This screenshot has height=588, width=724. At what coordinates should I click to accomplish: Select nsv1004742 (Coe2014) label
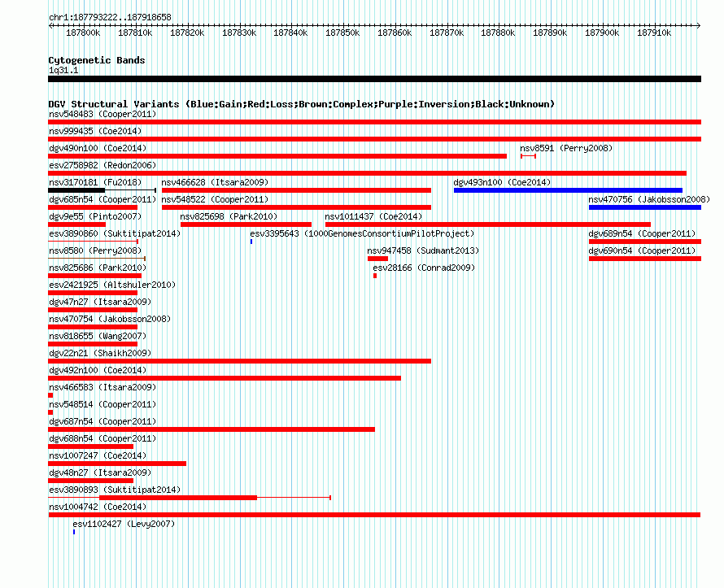point(98,507)
